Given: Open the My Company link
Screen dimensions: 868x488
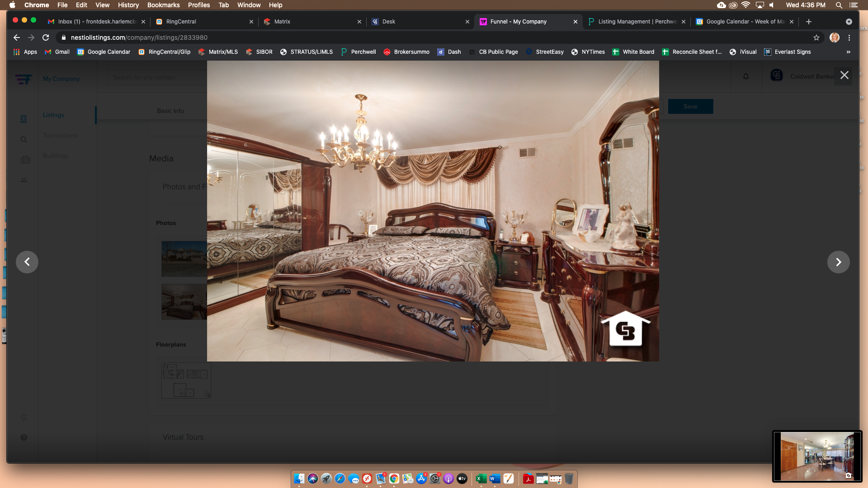Looking at the screenshot, I should click(61, 79).
